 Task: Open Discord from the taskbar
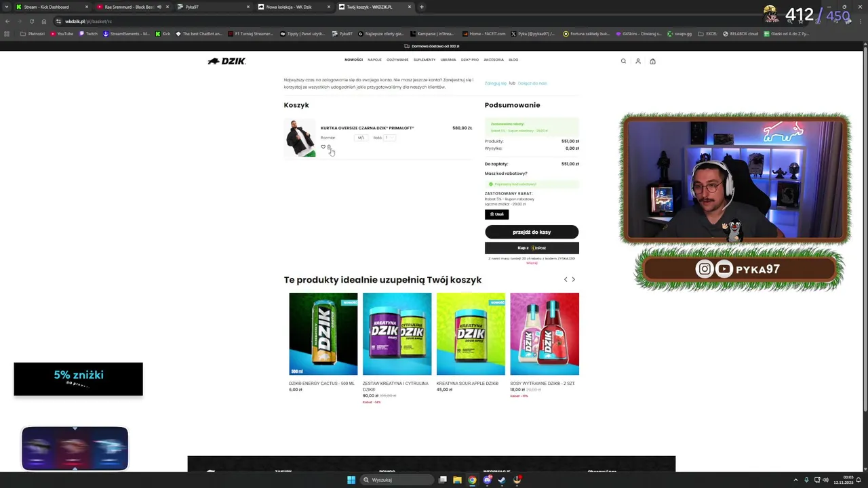(487, 480)
